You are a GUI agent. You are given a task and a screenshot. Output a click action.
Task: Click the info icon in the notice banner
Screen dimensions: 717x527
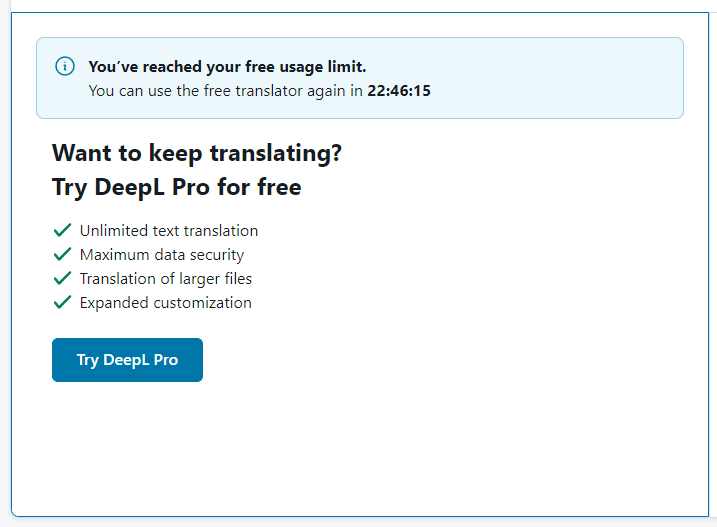(65, 67)
